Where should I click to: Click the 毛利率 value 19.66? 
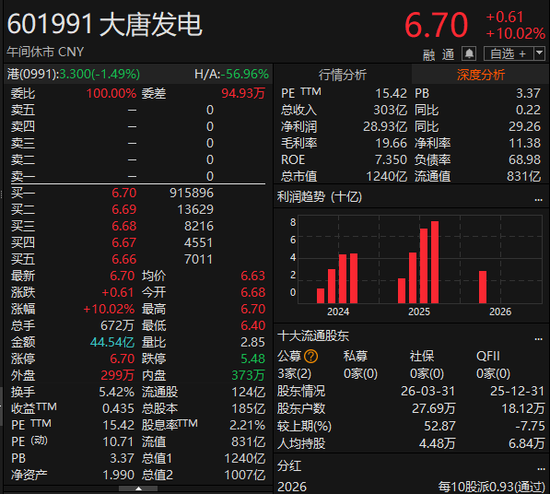(x=391, y=143)
